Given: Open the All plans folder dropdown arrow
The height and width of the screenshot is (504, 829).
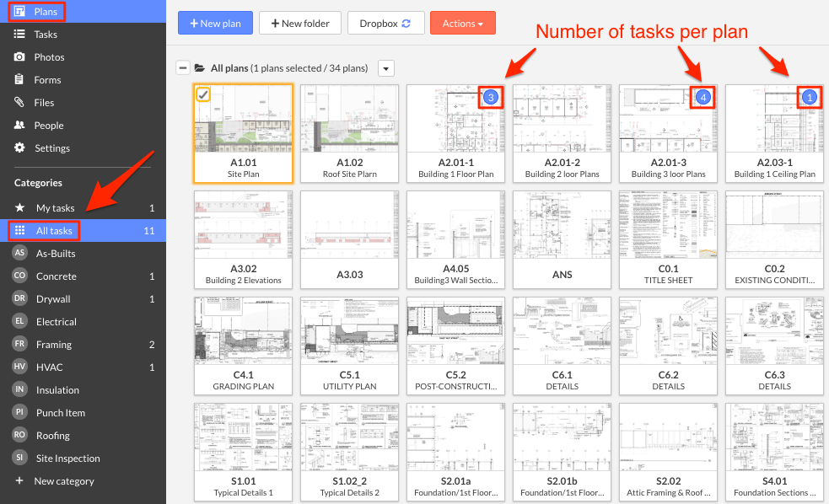Looking at the screenshot, I should (x=385, y=67).
